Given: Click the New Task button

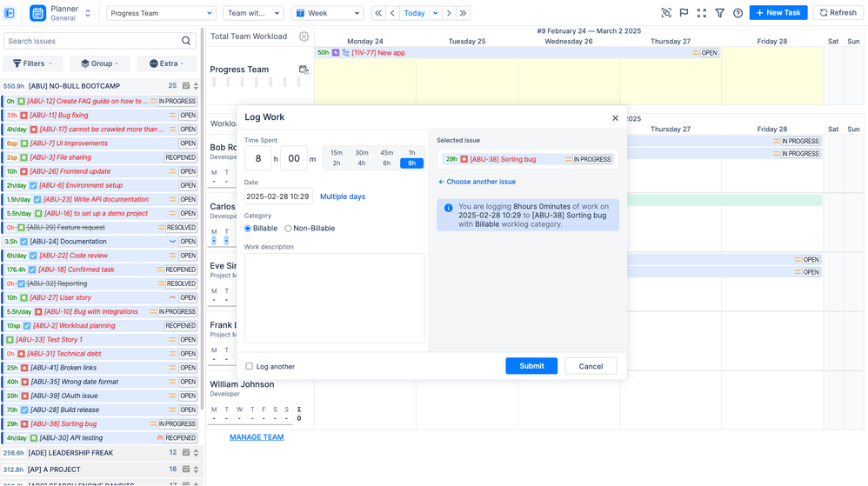Looking at the screenshot, I should click(778, 13).
